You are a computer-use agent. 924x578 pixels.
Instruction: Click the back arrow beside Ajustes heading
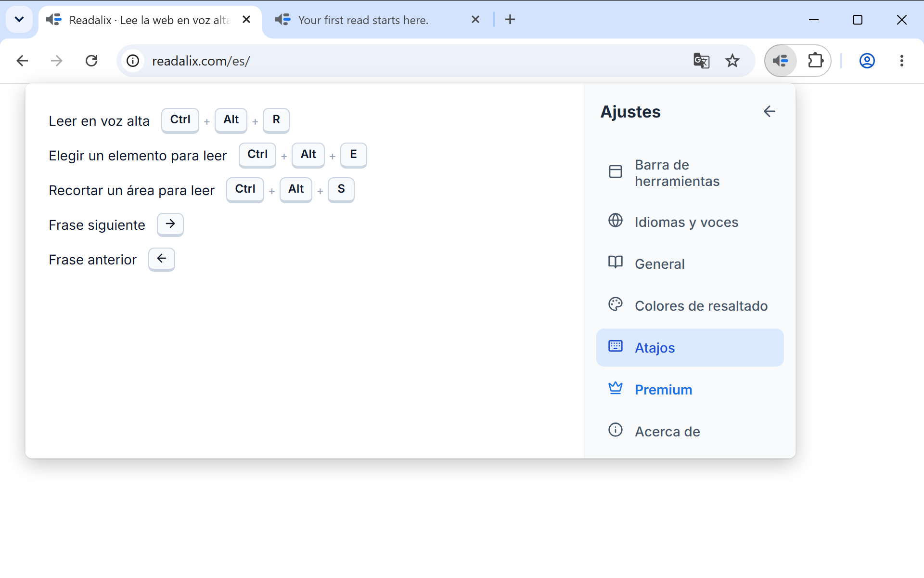tap(769, 111)
